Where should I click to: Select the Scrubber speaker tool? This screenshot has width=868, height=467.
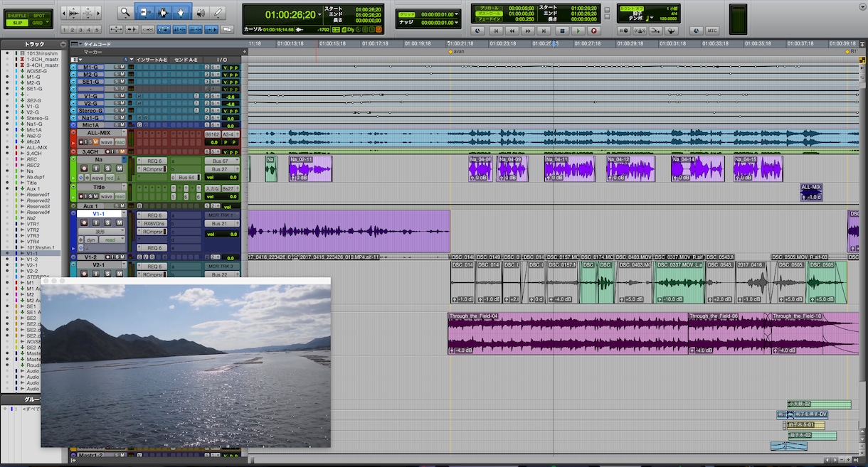(x=200, y=12)
